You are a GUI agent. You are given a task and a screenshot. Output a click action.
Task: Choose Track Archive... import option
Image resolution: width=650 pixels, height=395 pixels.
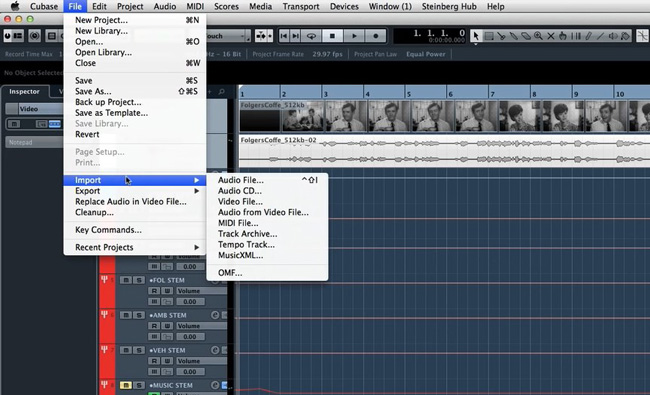pos(267,234)
